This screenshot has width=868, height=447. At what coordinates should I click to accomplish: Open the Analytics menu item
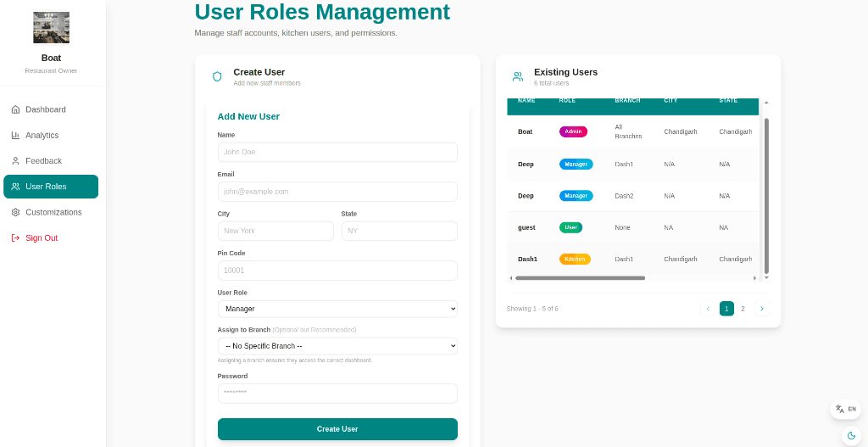[51, 135]
